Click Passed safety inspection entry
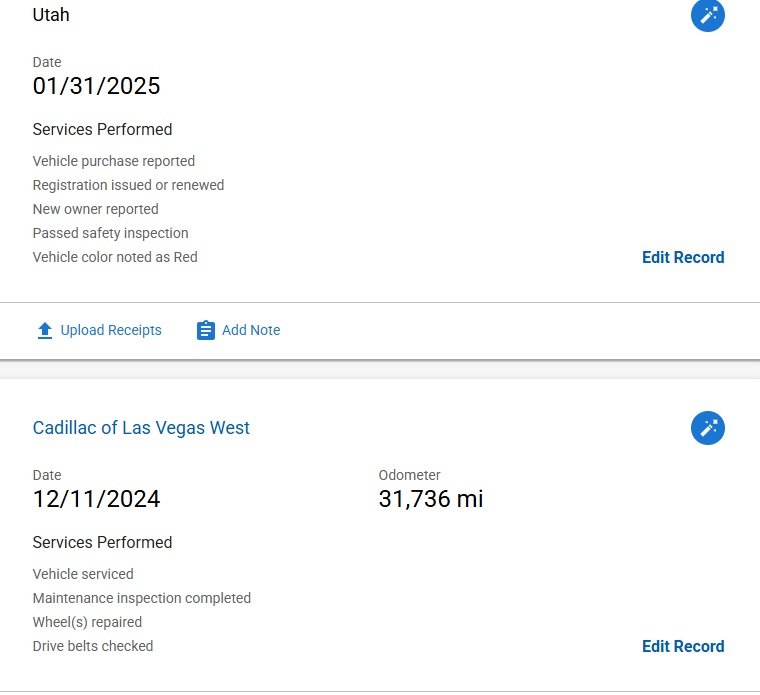Screen dimensions: 760x695 click(x=110, y=233)
